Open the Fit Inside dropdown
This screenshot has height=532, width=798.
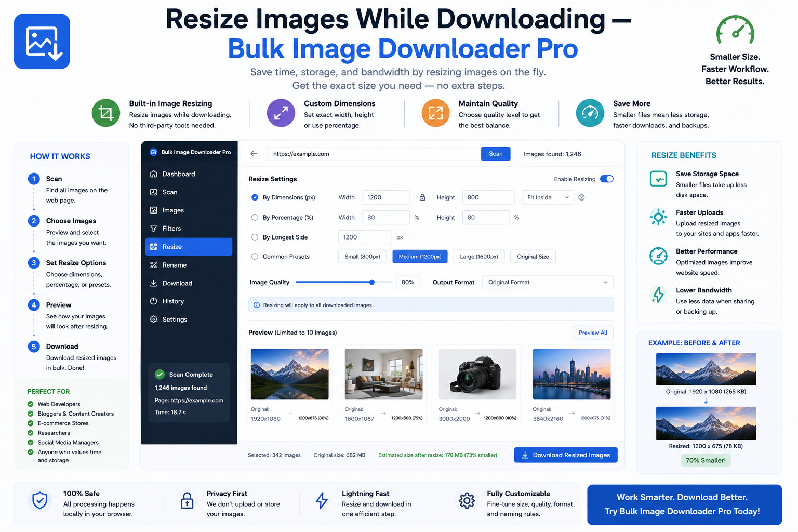click(x=548, y=197)
